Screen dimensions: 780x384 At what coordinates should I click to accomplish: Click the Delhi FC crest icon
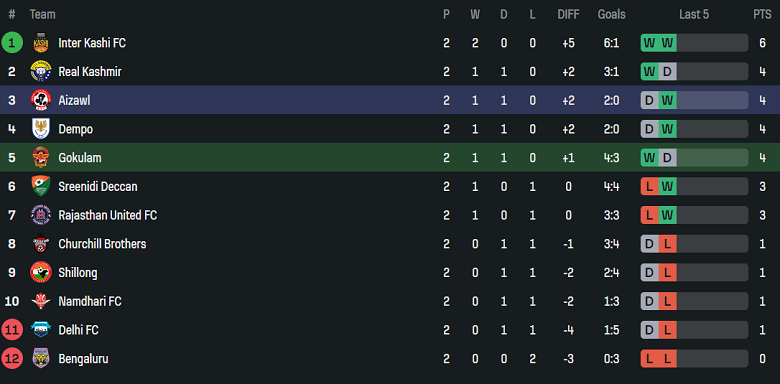[41, 330]
